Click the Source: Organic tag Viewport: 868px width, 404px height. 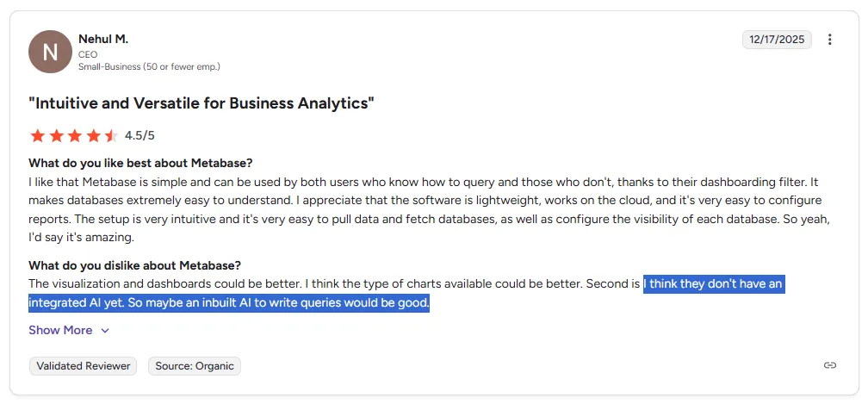point(195,366)
